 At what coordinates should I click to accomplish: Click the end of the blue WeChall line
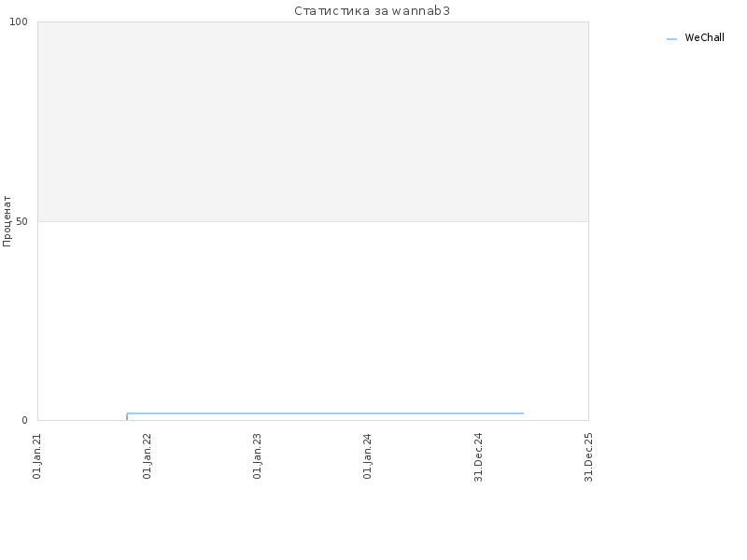point(523,413)
